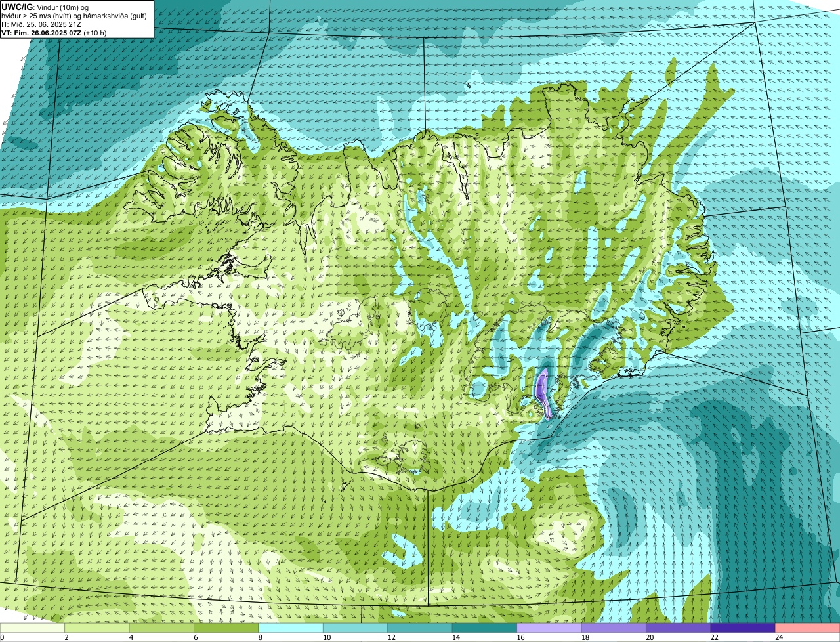This screenshot has width=840, height=642.
Task: Click the 22–24 m/s dark indigo swatch
Action: point(743,628)
